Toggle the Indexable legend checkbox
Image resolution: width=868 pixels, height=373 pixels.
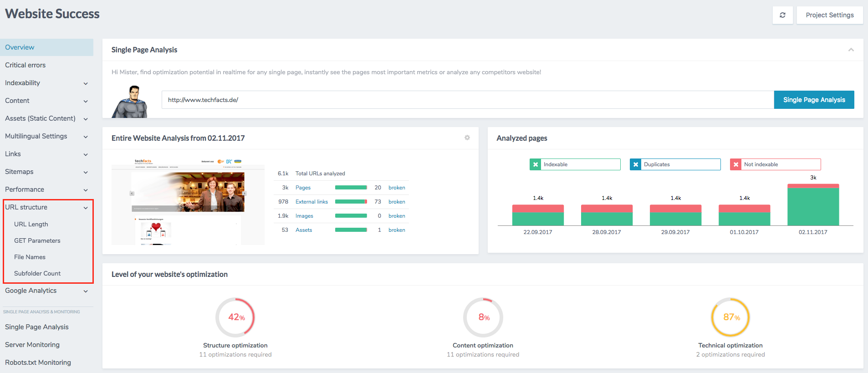pos(536,164)
